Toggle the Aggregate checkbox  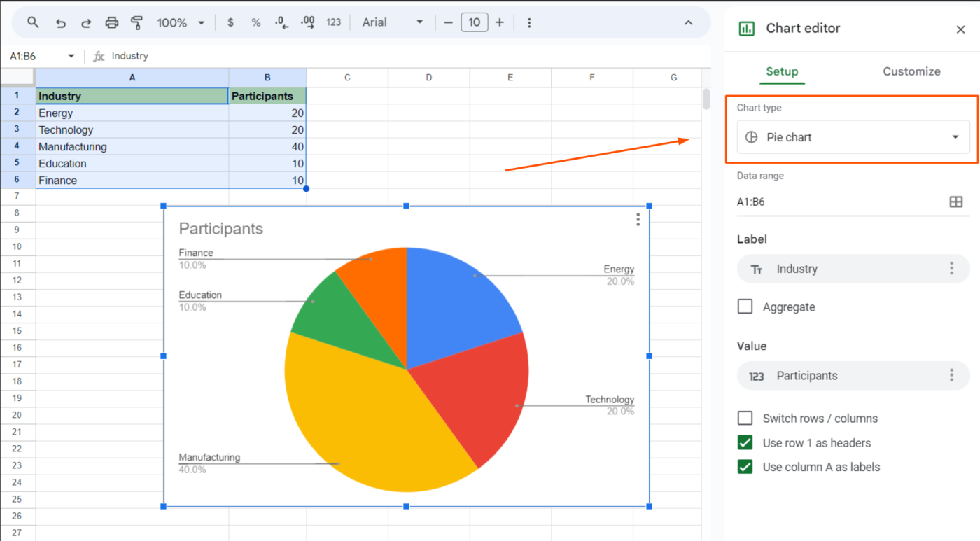pyautogui.click(x=745, y=307)
